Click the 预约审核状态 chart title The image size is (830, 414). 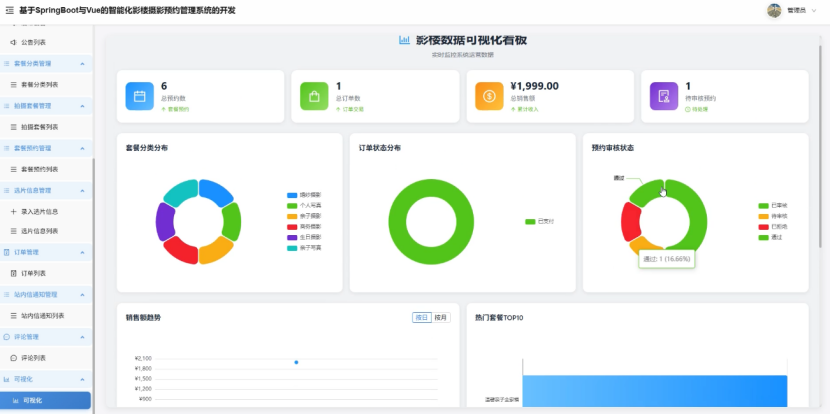pyautogui.click(x=613, y=148)
